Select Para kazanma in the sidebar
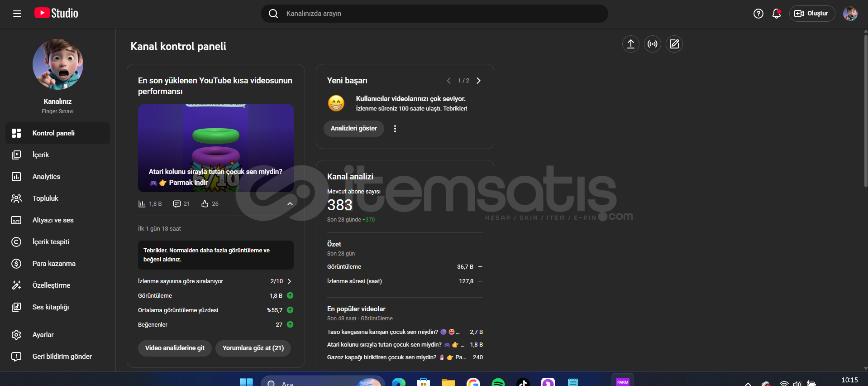868x386 pixels. [54, 264]
